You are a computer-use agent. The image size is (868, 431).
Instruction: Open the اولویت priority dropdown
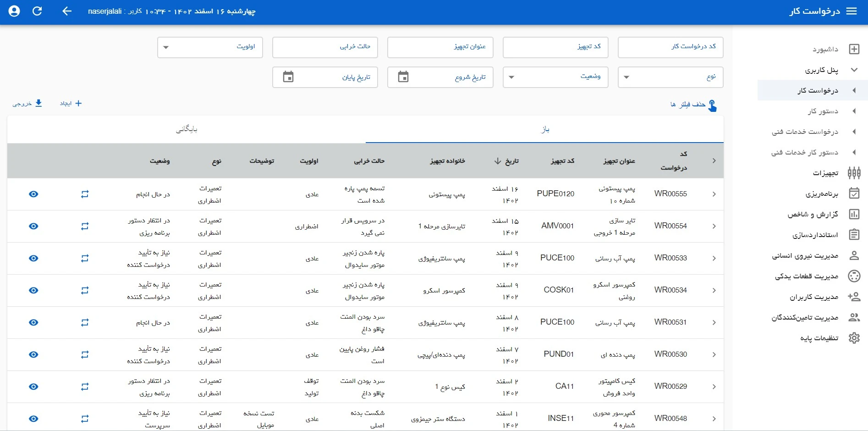pos(210,47)
